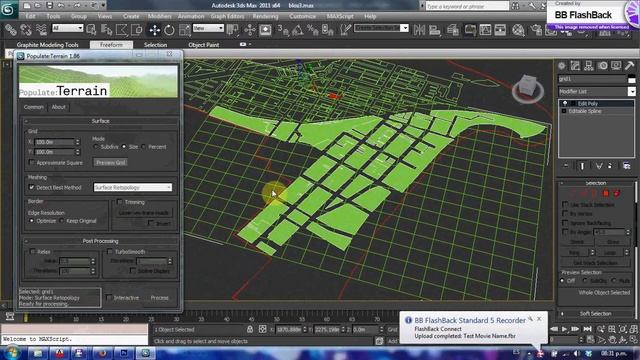Click the Preview Grid button

tap(111, 162)
